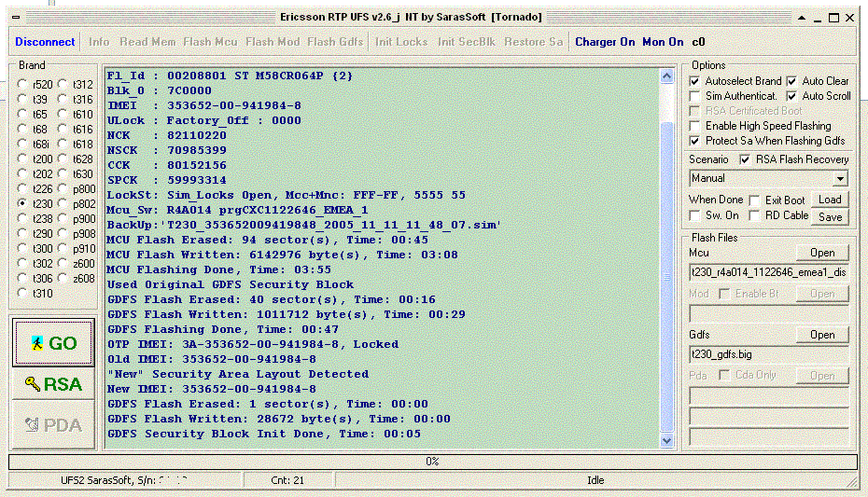Click Open button for Mcu flash file
Screen dimensions: 868x497
[821, 253]
